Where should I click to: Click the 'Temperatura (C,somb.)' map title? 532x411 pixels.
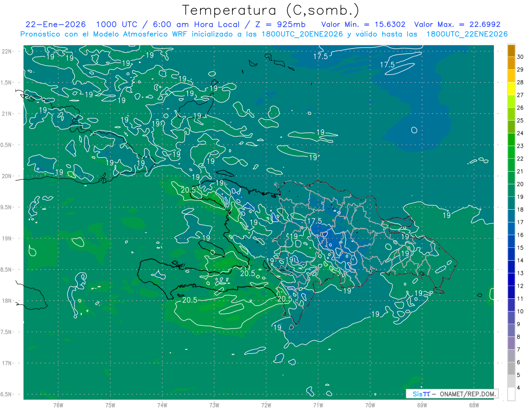271,10
